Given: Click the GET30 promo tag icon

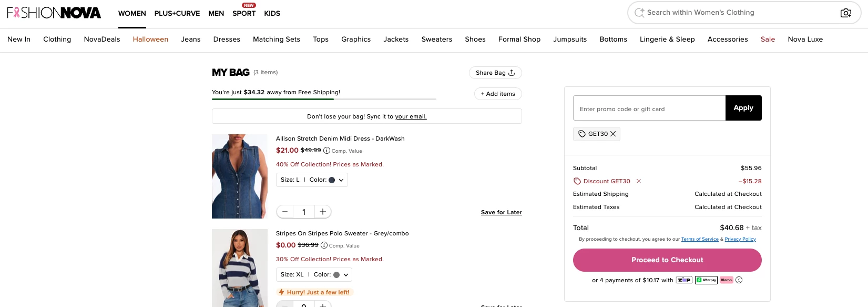Looking at the screenshot, I should [x=582, y=134].
